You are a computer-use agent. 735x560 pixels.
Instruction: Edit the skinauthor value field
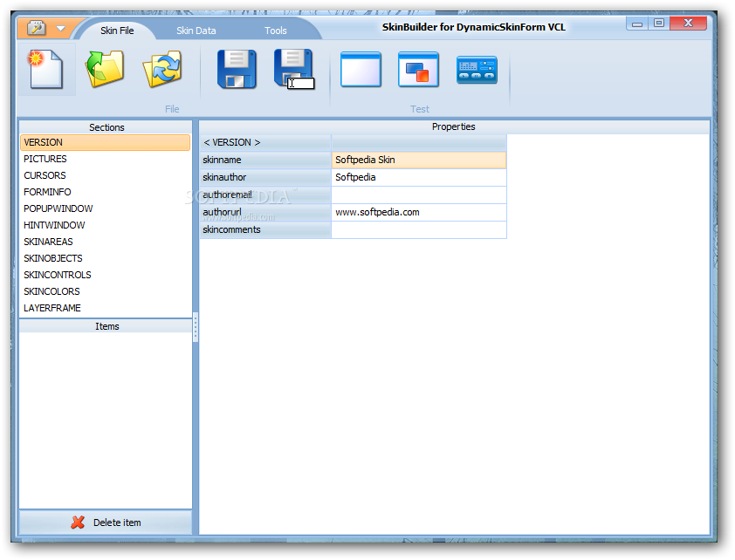[x=419, y=177]
